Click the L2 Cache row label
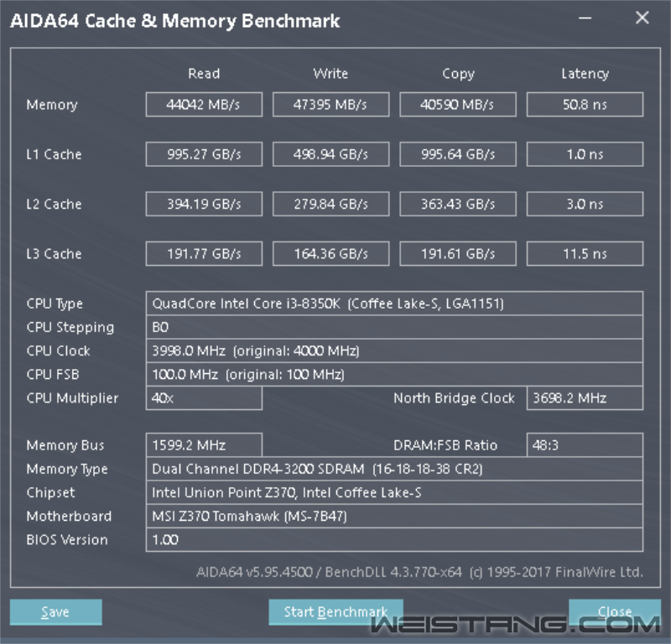Screen dimensions: 671x644 click(54, 204)
